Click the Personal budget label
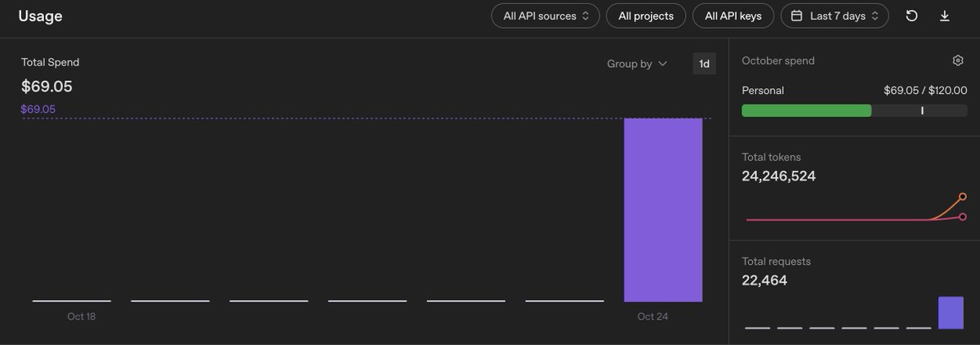Viewport: 980px width, 345px height. [763, 91]
